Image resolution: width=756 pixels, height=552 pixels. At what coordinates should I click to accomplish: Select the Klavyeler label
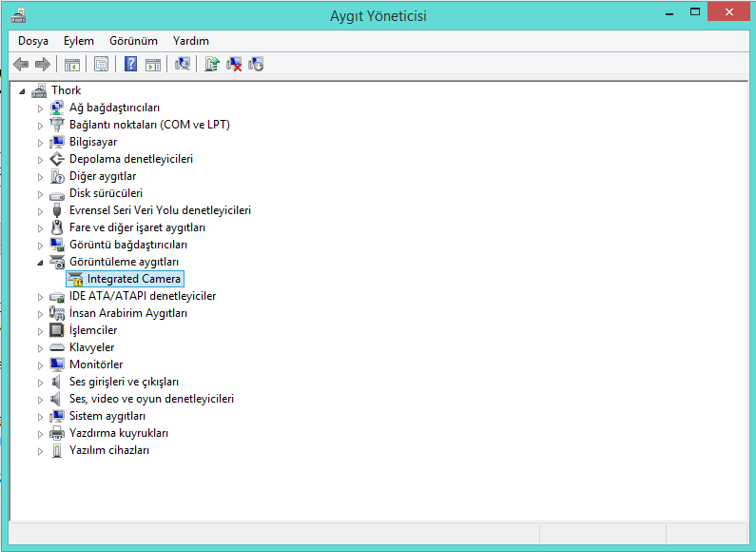coord(92,347)
